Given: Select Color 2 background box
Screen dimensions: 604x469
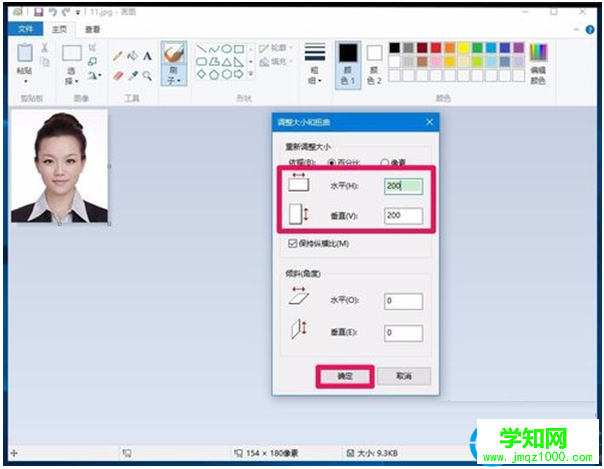Looking at the screenshot, I should click(x=374, y=65).
